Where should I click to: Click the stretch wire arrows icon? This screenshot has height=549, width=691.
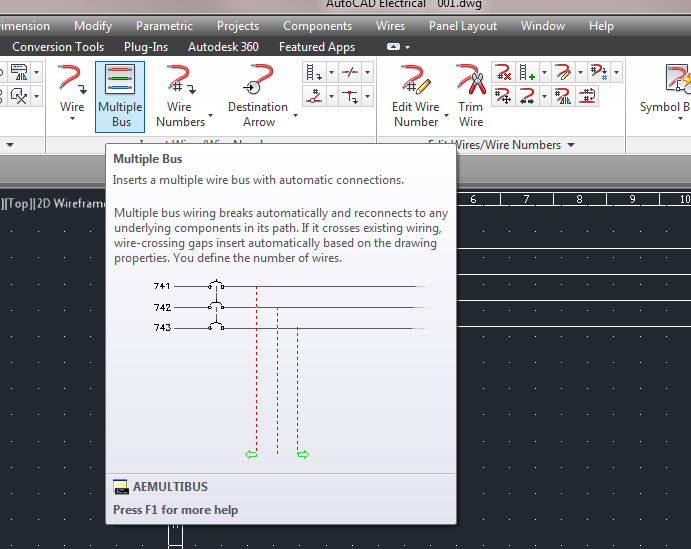point(527,96)
